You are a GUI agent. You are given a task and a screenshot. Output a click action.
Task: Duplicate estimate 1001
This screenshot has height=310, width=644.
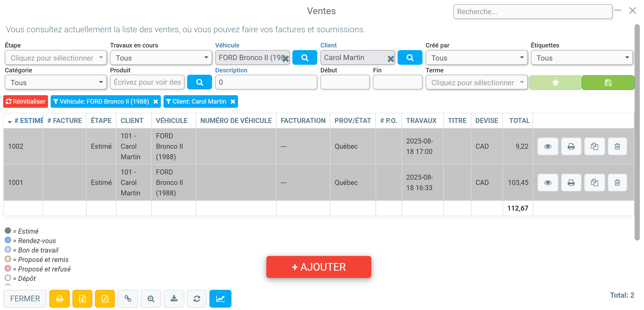click(594, 183)
